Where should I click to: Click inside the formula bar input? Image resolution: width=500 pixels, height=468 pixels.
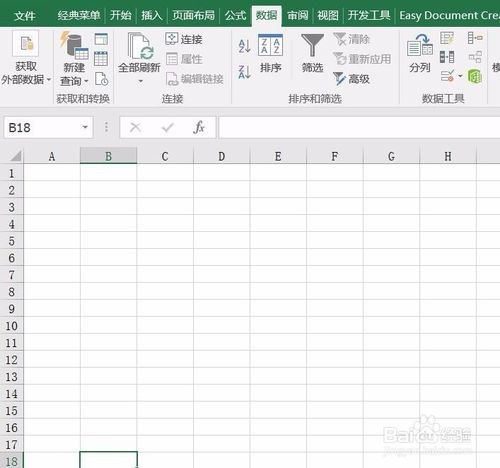pyautogui.click(x=359, y=127)
